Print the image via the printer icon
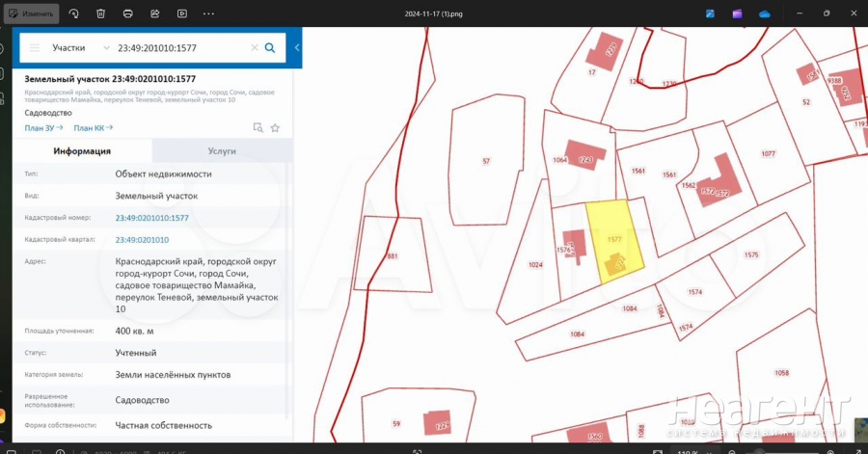The image size is (868, 454). click(x=128, y=13)
